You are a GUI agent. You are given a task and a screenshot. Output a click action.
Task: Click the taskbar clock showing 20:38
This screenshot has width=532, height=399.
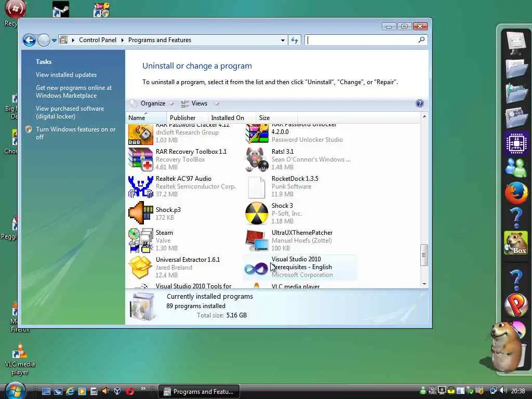[x=518, y=391]
